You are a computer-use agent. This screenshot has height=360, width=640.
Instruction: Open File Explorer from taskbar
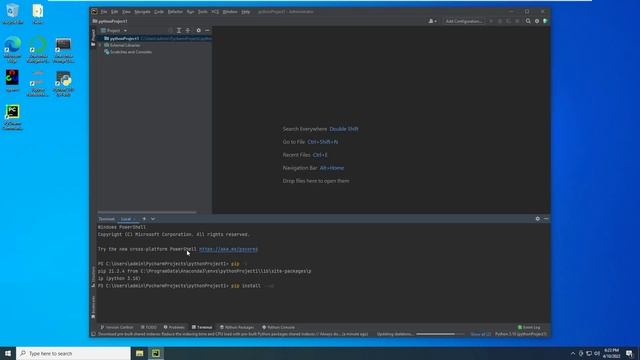tap(140, 353)
